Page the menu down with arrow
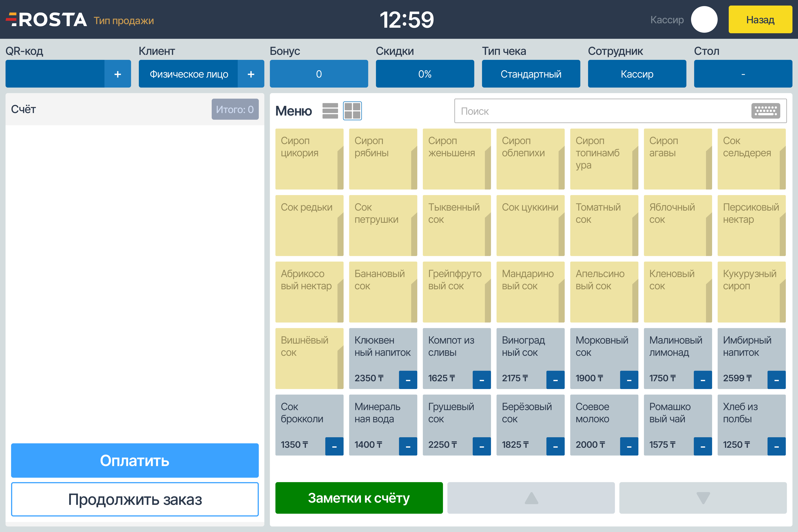This screenshot has width=798, height=532. pyautogui.click(x=703, y=498)
